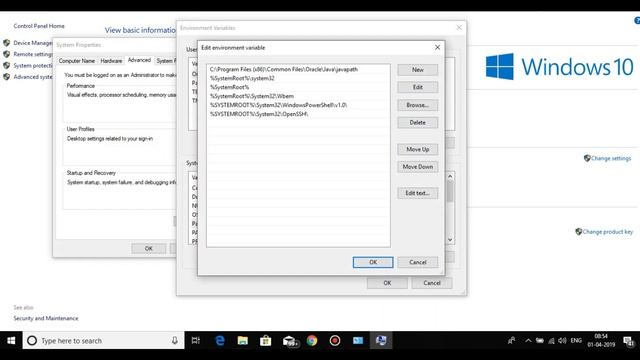Open People icon in system tray
This screenshot has width=640, height=360.
511,340
